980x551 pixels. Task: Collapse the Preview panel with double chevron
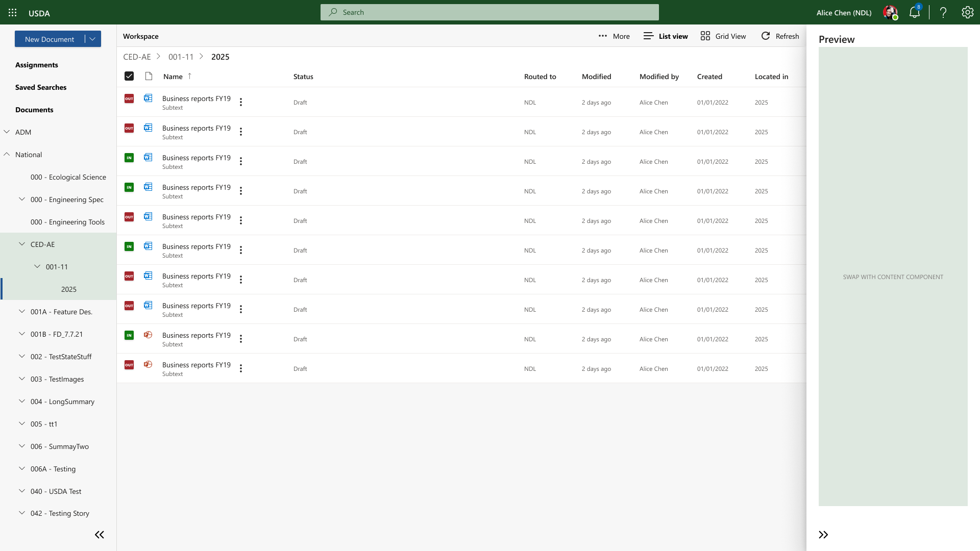[x=823, y=535]
